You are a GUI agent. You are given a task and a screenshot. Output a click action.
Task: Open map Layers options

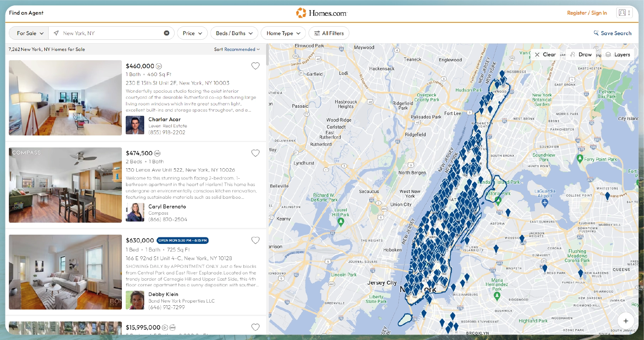coord(618,54)
